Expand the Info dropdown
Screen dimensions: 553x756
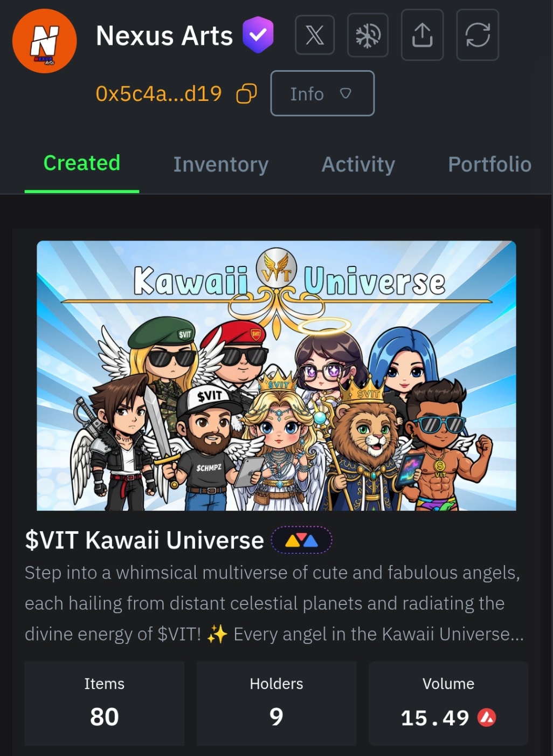322,93
